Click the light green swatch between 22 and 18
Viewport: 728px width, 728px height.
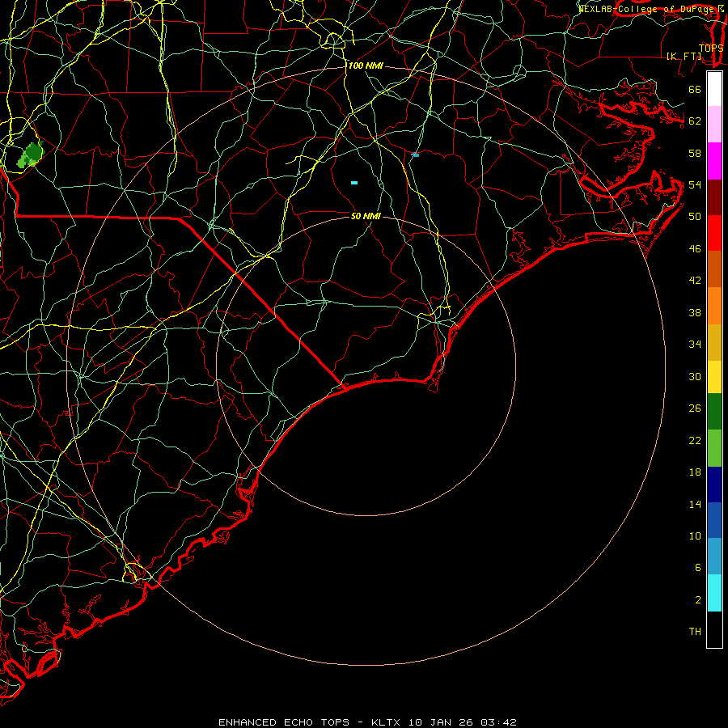tap(714, 448)
